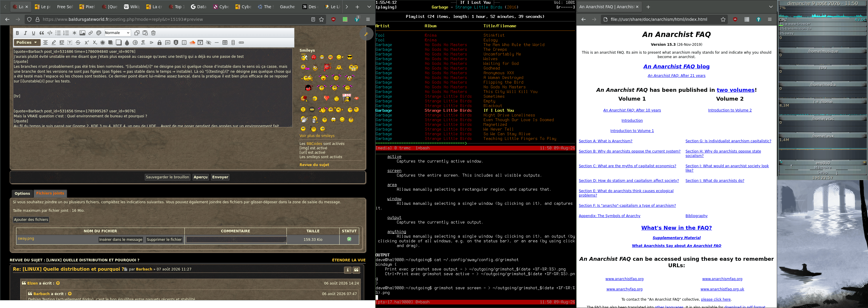Insert a numbered list in the editor

pos(66,33)
